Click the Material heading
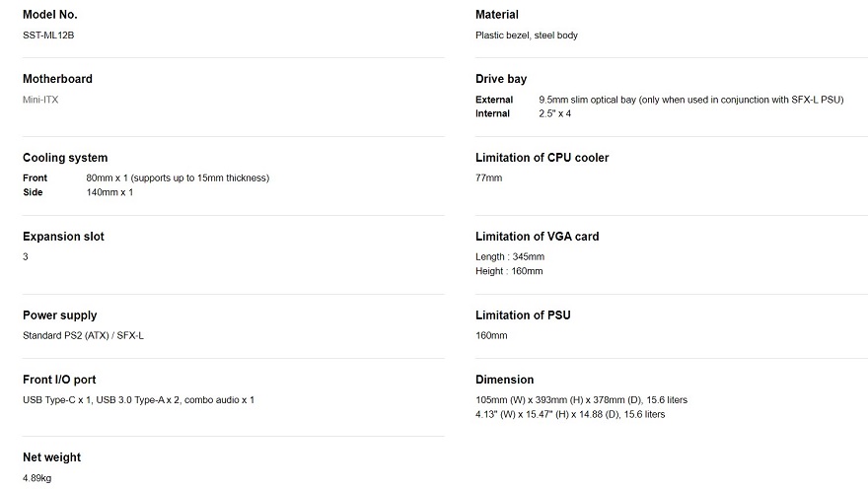Viewport: 868px width, 490px height. pyautogui.click(x=497, y=15)
